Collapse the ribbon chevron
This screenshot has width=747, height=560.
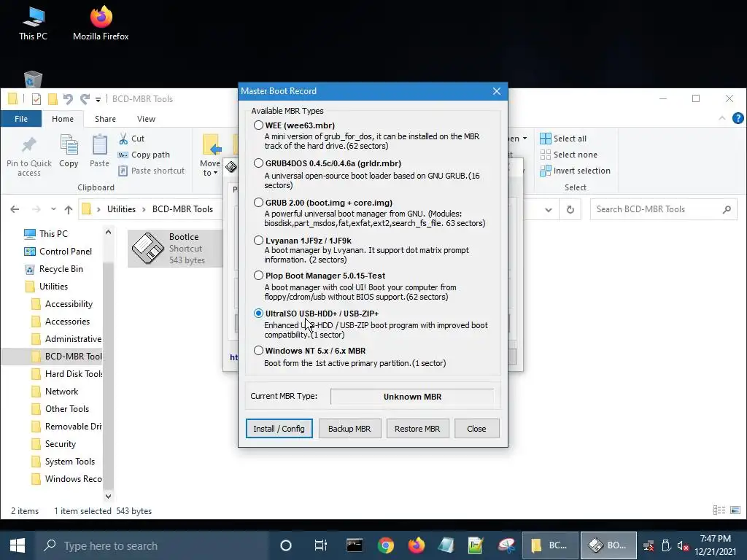(x=722, y=118)
